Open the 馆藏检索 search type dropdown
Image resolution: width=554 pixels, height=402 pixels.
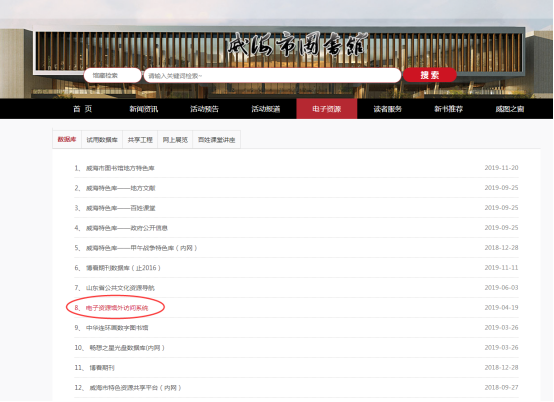[x=112, y=75]
